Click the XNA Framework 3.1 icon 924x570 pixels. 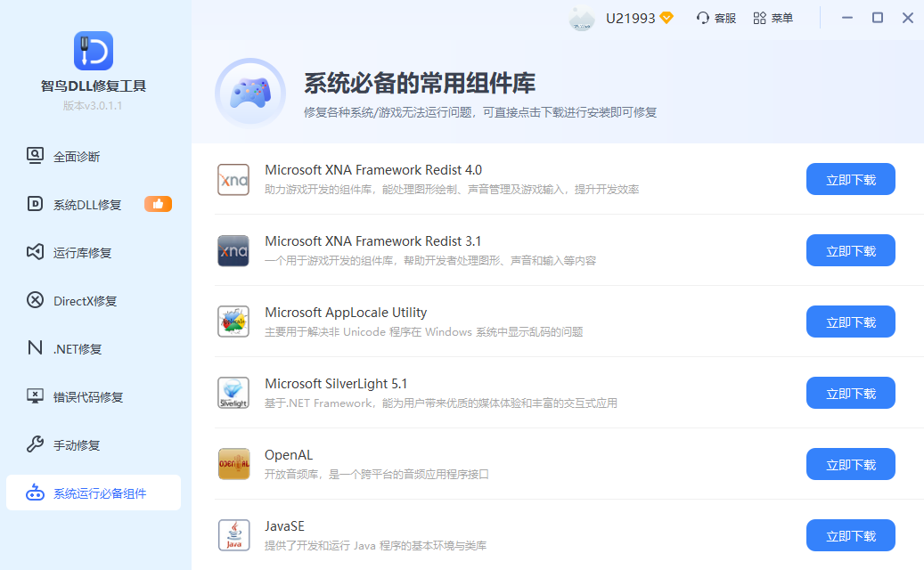point(233,251)
